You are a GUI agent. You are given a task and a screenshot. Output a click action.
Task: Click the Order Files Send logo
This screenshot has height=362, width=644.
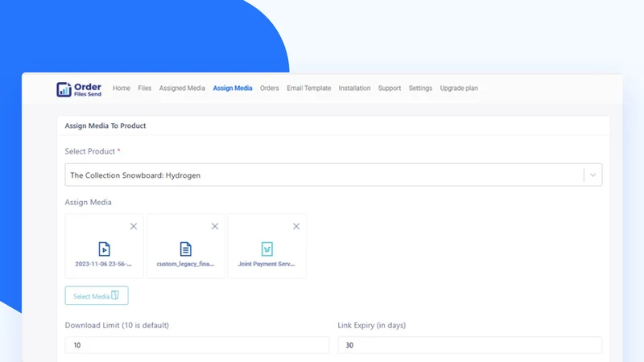tap(79, 89)
